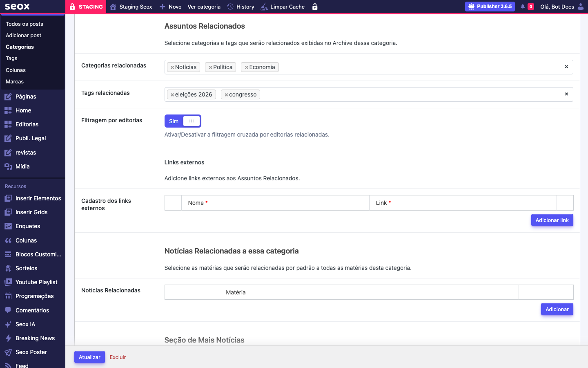The height and width of the screenshot is (368, 588).
Task: Remove the Política category tag
Action: [210, 67]
